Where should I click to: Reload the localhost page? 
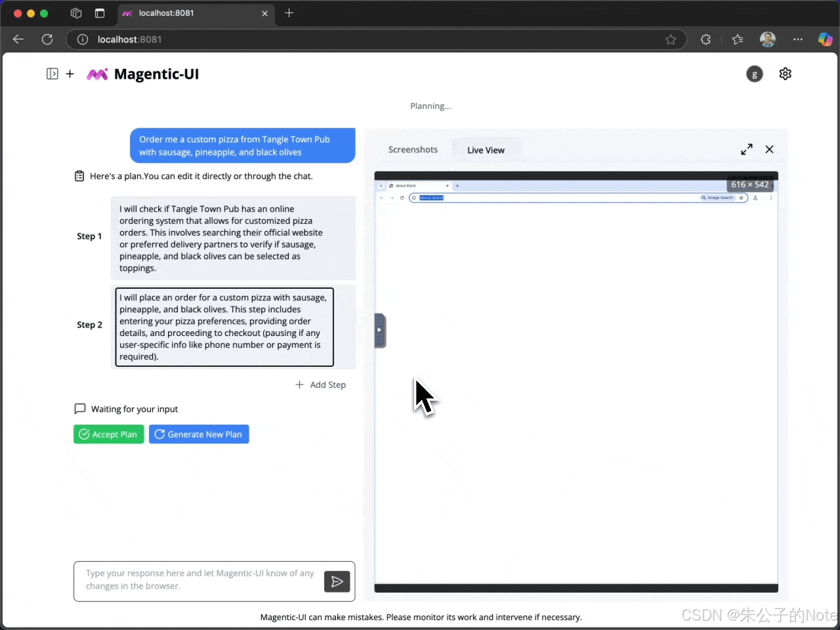pos(47,40)
